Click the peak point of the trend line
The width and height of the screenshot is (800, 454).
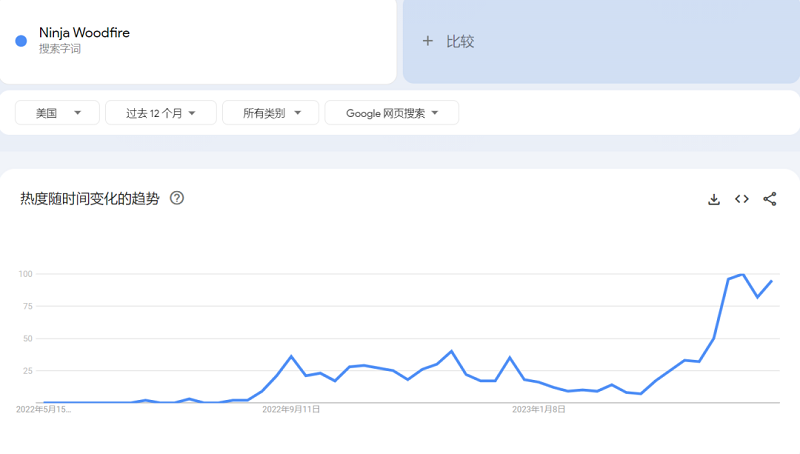(743, 274)
